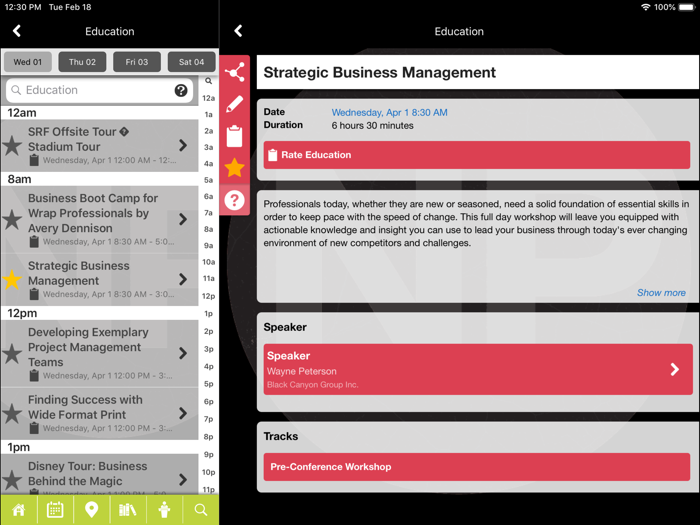This screenshot has width=700, height=525.
Task: Tap the SRF Offsite Tour clipboard icon
Action: [x=34, y=160]
